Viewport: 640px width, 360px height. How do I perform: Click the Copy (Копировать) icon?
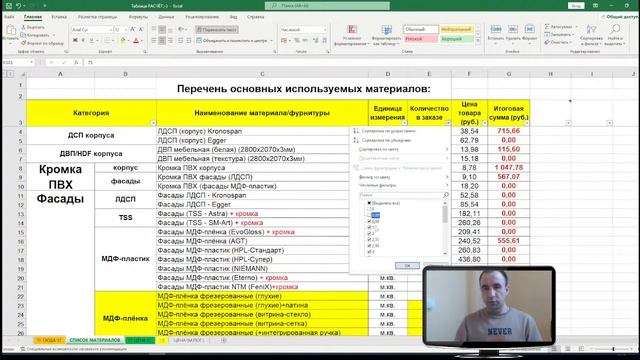(24, 35)
